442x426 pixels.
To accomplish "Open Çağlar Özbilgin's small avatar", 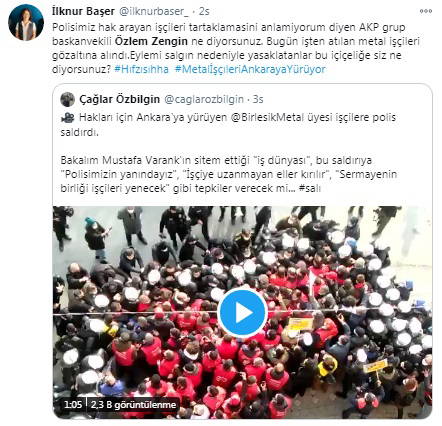I will pos(68,99).
